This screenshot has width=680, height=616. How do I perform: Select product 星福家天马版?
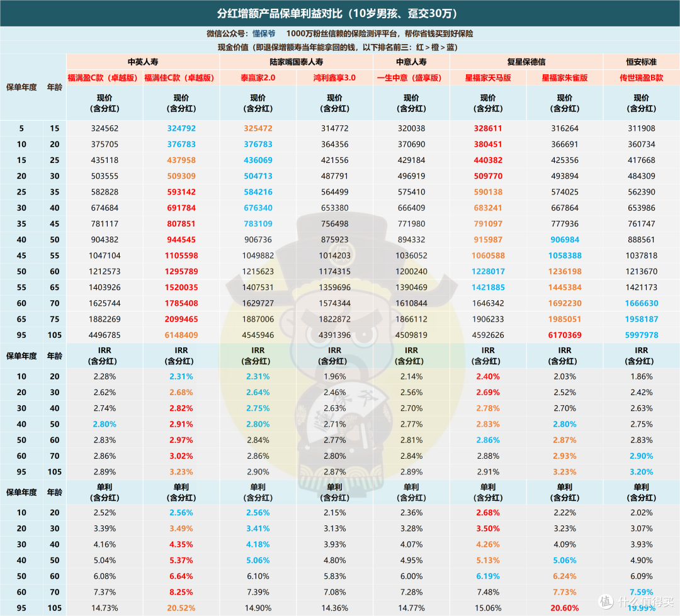coord(488,78)
